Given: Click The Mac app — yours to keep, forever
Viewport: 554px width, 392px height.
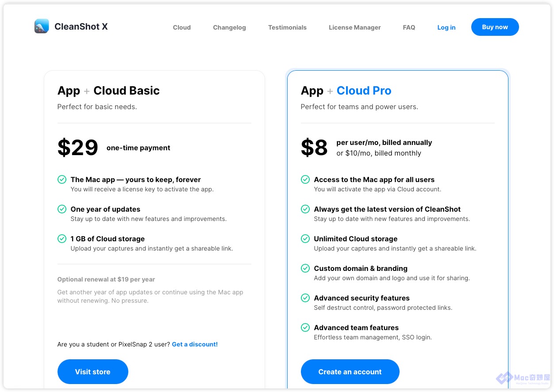Looking at the screenshot, I should (135, 179).
